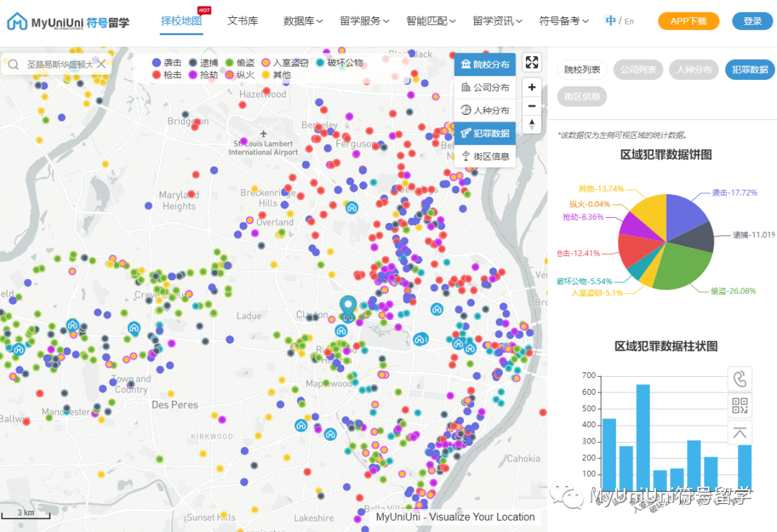Open fullscreen map view icon
The height and width of the screenshot is (532, 777).
[532, 63]
